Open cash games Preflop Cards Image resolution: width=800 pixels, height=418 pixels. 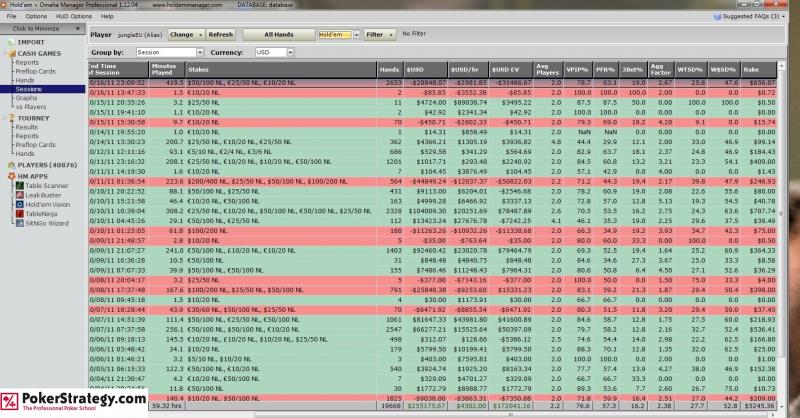[35, 71]
